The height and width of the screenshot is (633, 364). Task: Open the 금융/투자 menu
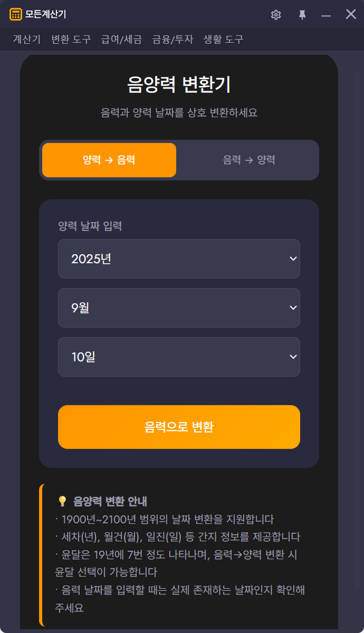point(173,40)
